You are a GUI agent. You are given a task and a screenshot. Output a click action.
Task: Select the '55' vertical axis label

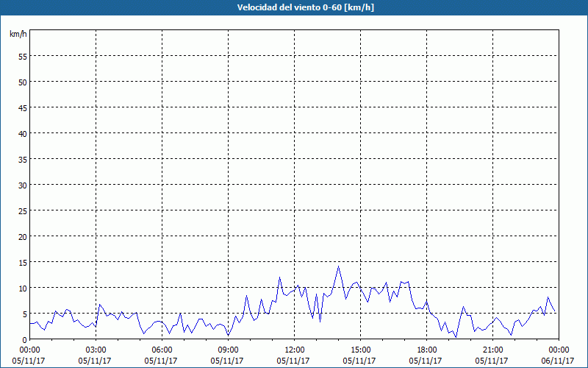pos(23,57)
